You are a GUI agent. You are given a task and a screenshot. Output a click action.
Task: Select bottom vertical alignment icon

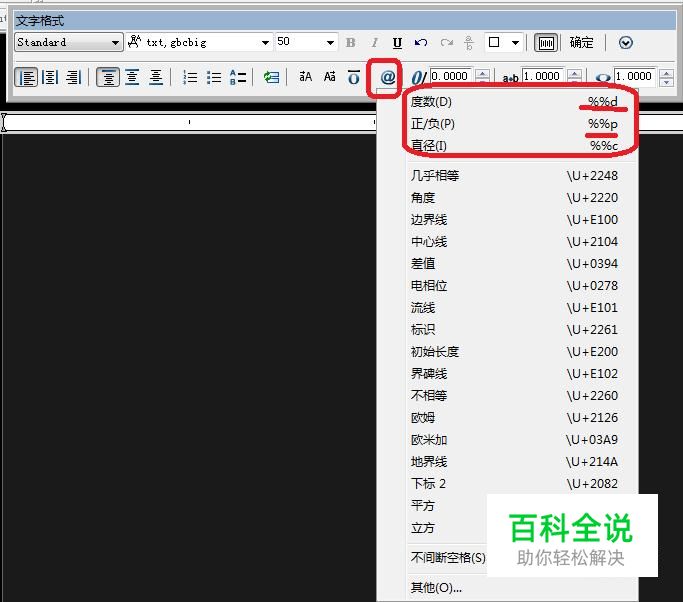coord(156,78)
